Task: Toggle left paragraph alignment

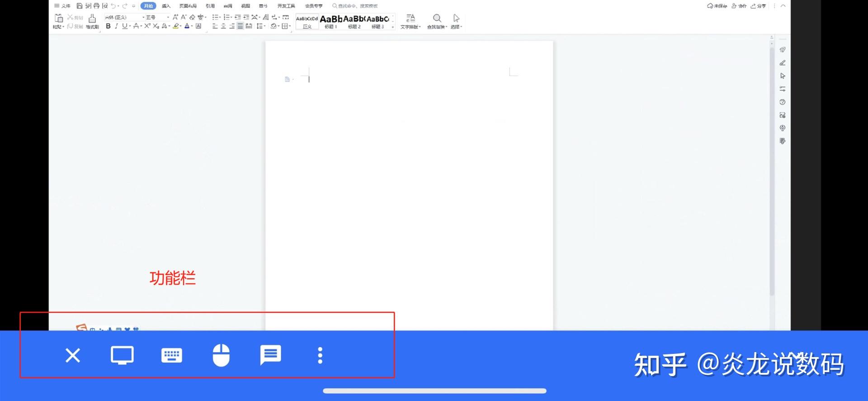Action: [215, 26]
